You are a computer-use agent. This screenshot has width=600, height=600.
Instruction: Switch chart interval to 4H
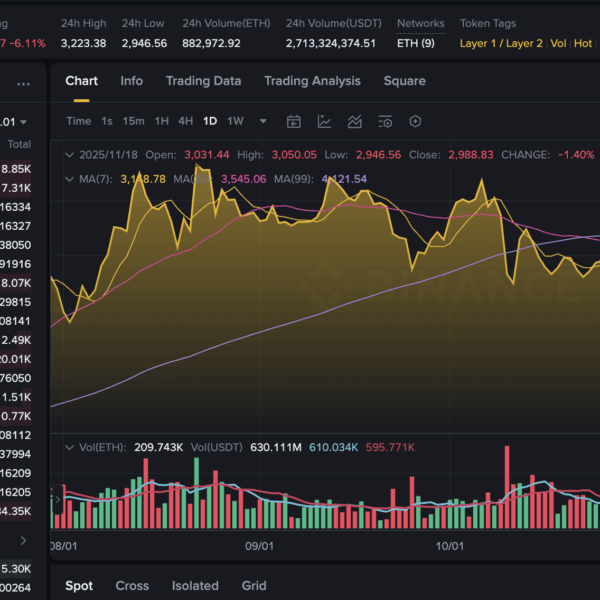point(185,121)
